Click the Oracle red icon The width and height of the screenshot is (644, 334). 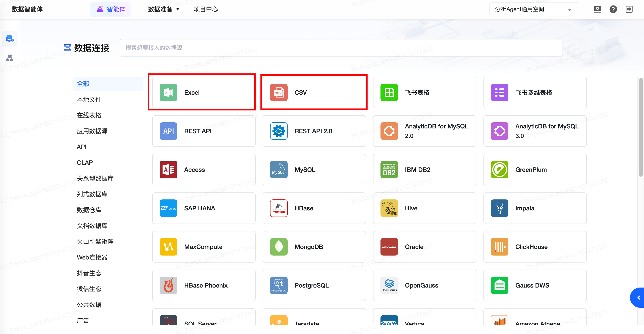pos(389,247)
